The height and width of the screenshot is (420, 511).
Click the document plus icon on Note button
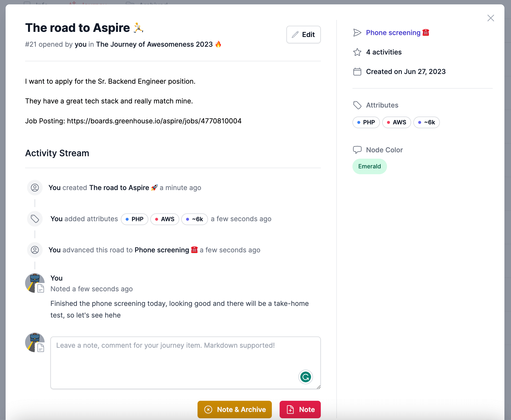pos(290,410)
